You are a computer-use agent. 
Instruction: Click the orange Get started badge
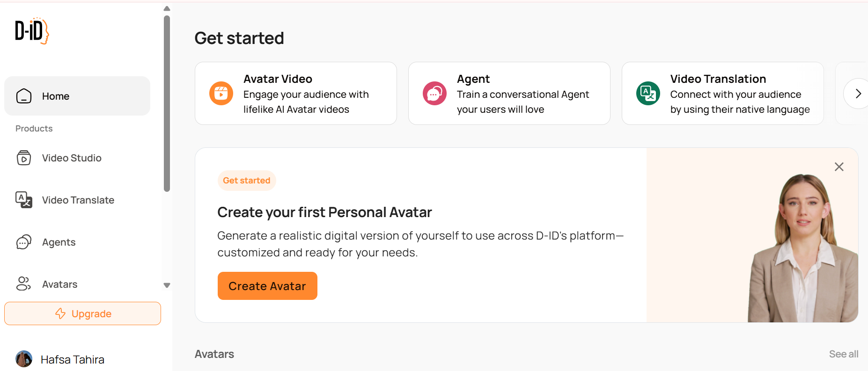pos(247,181)
